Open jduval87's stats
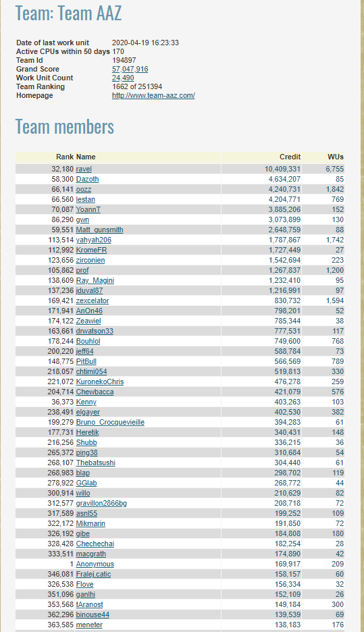 click(90, 290)
